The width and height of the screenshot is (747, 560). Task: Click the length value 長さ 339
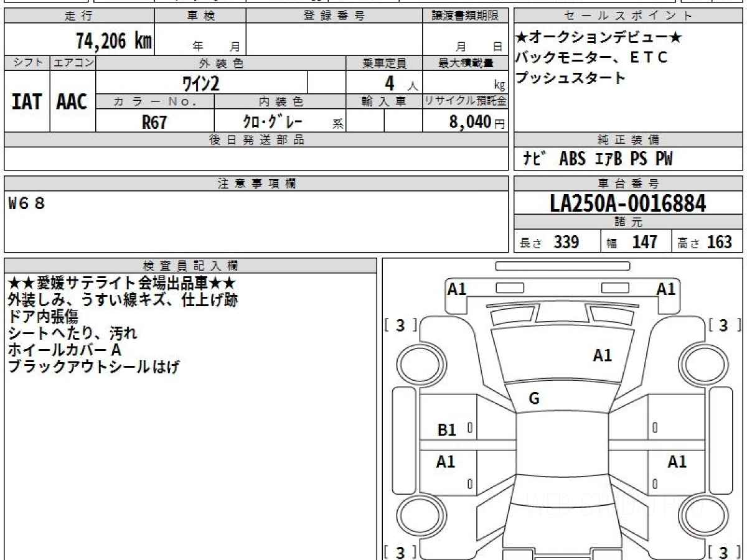coord(550,242)
